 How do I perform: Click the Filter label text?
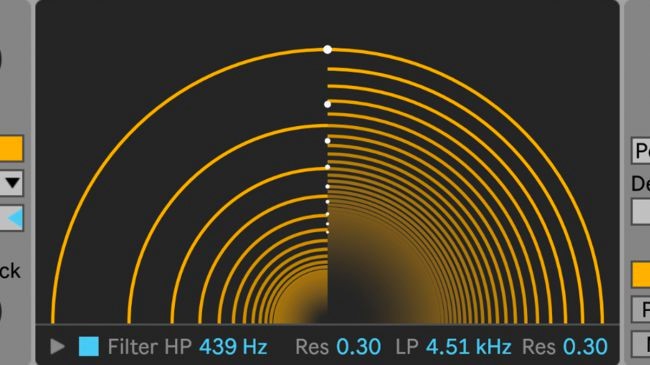[x=133, y=347]
